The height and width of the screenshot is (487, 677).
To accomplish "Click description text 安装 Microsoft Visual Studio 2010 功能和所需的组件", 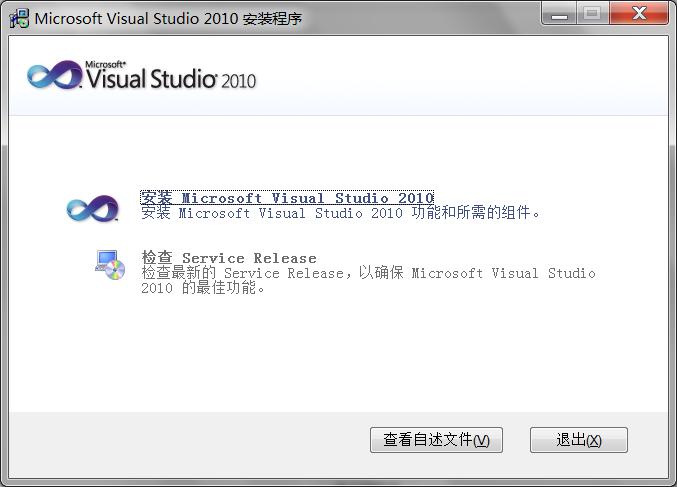I will click(340, 213).
